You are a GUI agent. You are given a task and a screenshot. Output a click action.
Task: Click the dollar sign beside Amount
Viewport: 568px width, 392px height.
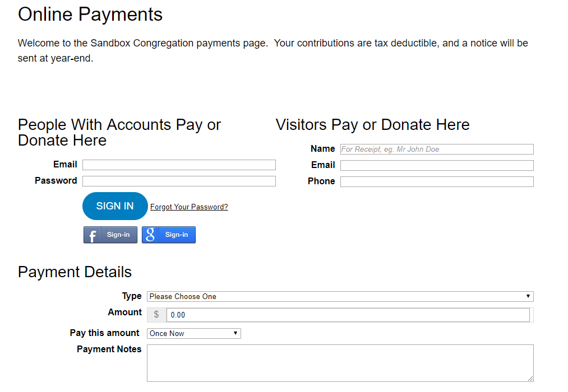click(156, 315)
